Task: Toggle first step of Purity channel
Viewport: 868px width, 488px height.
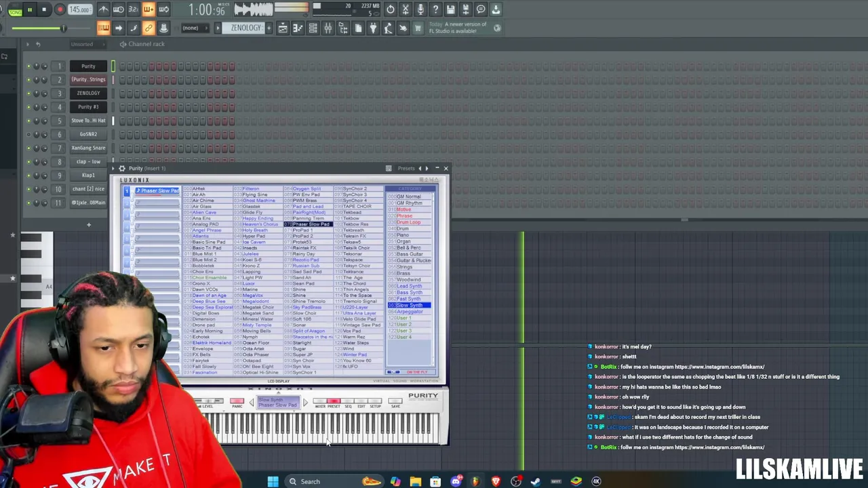Action: coord(123,66)
